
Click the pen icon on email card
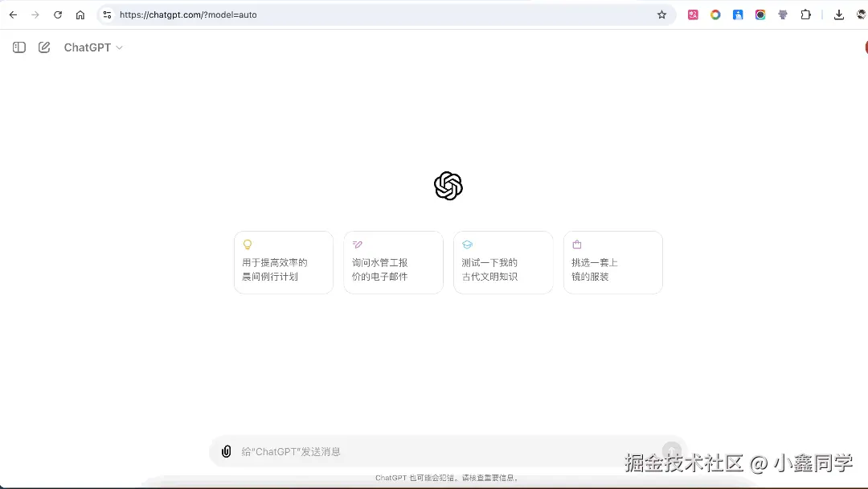click(x=357, y=244)
